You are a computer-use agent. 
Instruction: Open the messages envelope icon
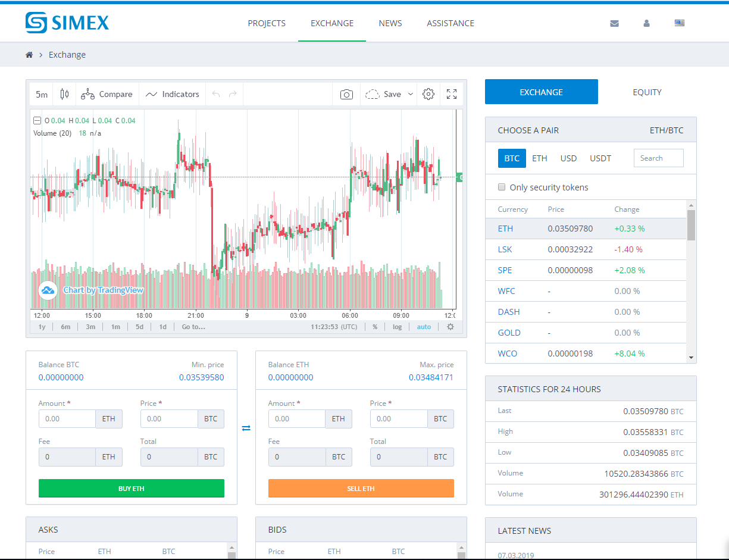615,23
